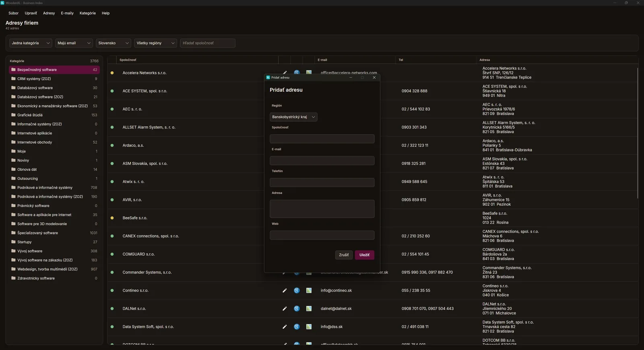Click the Google search icon for Contineo s.r.o.

[x=297, y=290]
